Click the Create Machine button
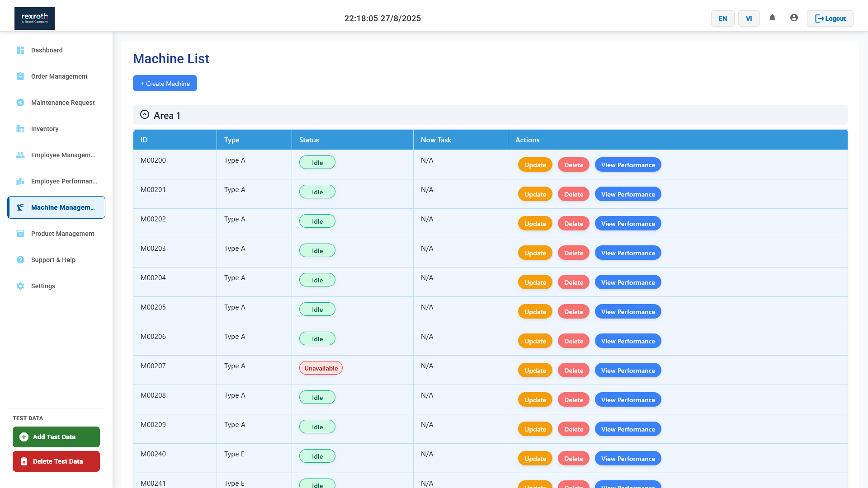Image resolution: width=868 pixels, height=488 pixels. [x=165, y=84]
